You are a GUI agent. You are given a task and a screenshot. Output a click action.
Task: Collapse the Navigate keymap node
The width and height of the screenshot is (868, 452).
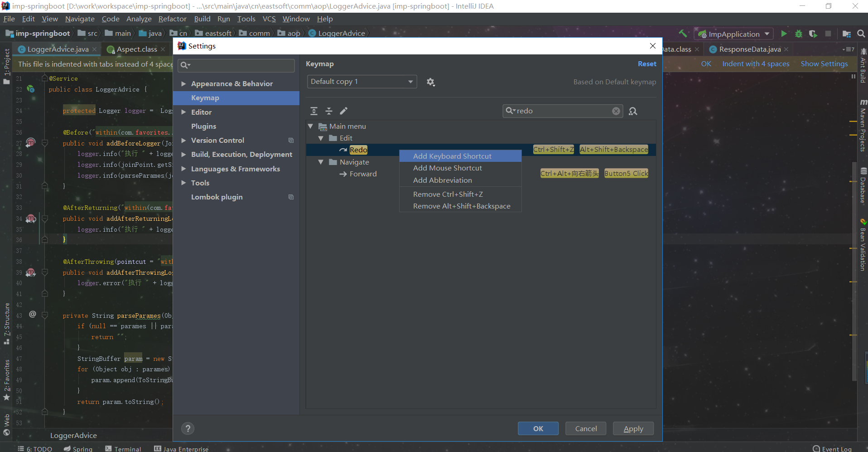(321, 162)
